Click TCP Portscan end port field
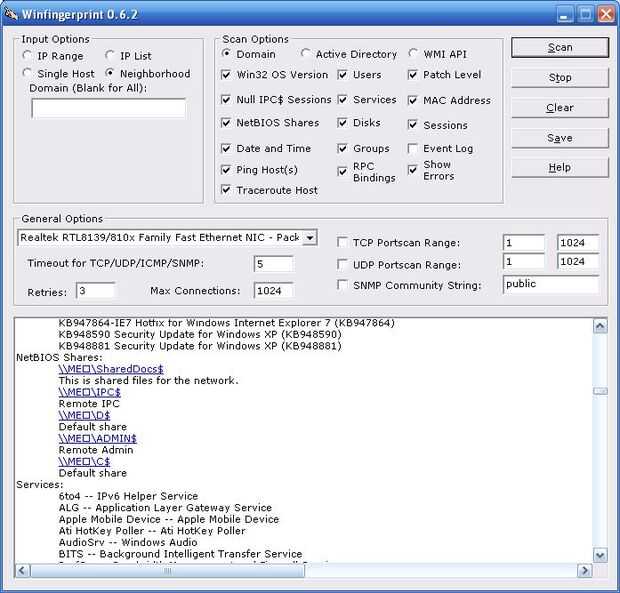 click(578, 242)
